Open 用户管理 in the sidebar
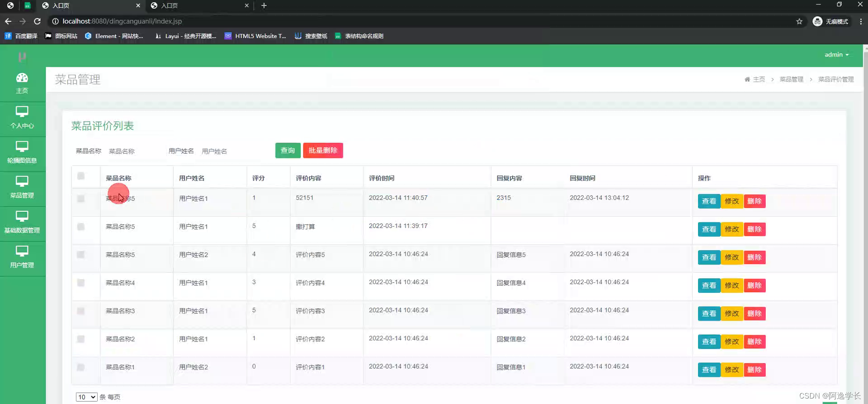868x404 pixels. [22, 257]
